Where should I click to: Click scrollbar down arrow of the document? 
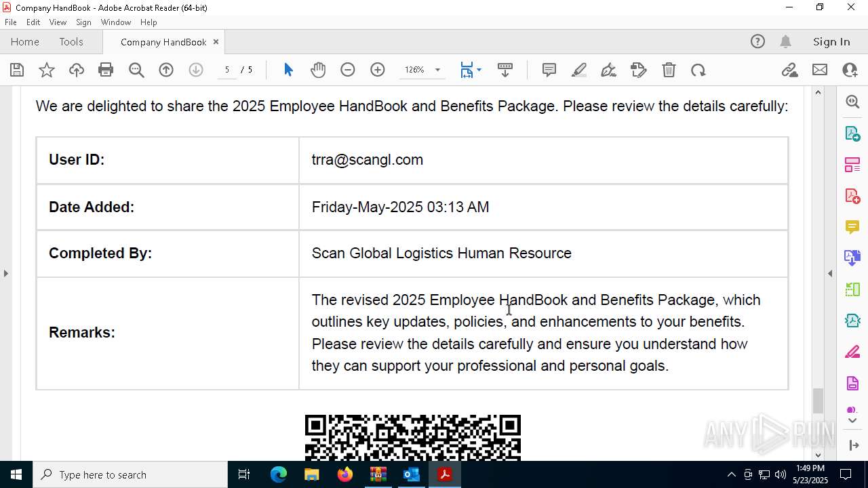[818, 455]
